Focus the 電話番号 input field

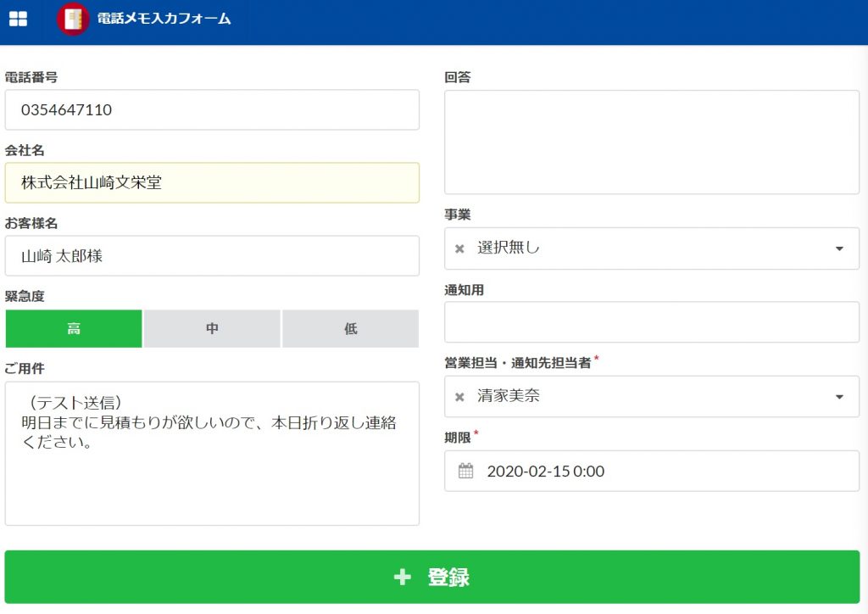pos(212,110)
